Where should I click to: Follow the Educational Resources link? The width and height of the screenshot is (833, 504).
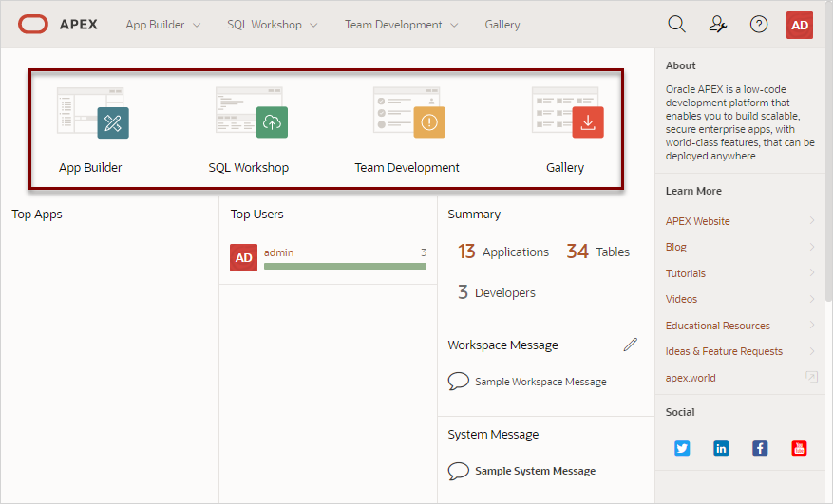point(718,325)
